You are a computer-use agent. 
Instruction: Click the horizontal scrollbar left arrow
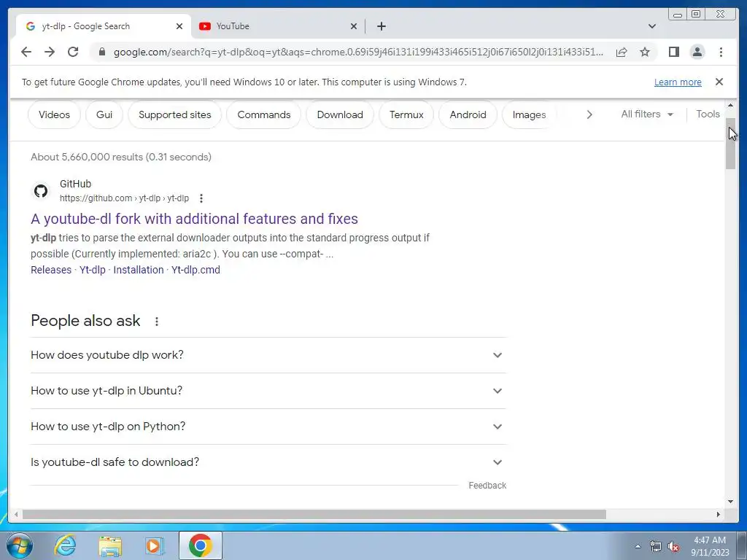16,514
